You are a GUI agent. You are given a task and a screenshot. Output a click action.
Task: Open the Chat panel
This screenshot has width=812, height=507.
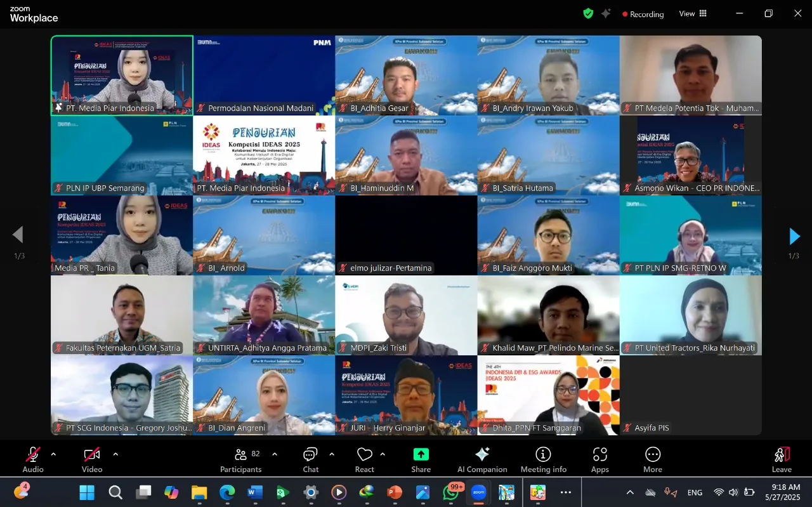click(x=310, y=459)
